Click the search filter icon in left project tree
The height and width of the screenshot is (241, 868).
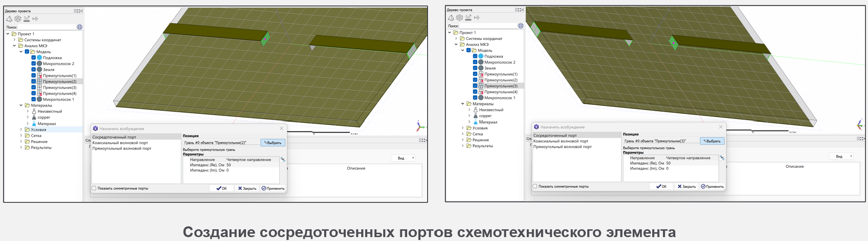pyautogui.click(x=80, y=27)
